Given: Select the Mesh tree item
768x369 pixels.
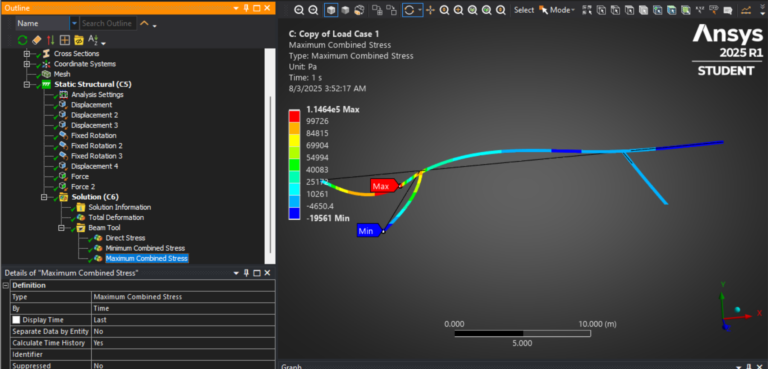Looking at the screenshot, I should pyautogui.click(x=62, y=74).
